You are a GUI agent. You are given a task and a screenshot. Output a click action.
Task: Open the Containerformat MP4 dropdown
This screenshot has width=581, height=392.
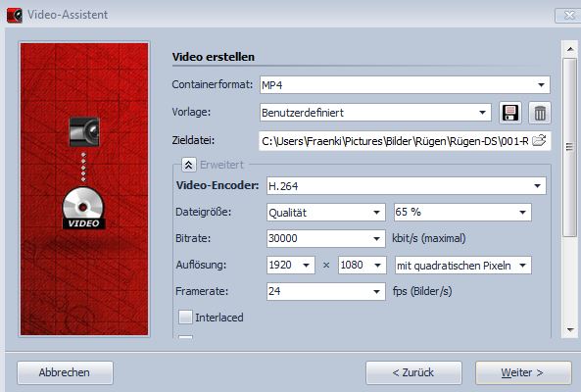[x=405, y=85]
